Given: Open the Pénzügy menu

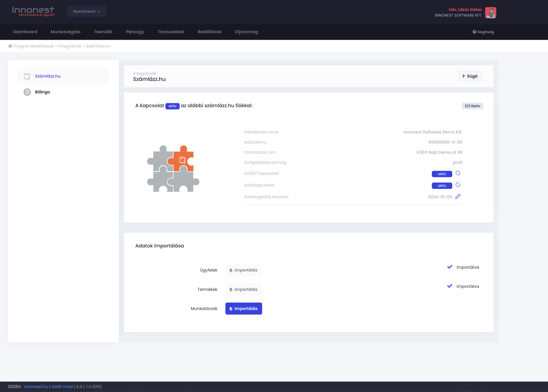Looking at the screenshot, I should point(135,32).
